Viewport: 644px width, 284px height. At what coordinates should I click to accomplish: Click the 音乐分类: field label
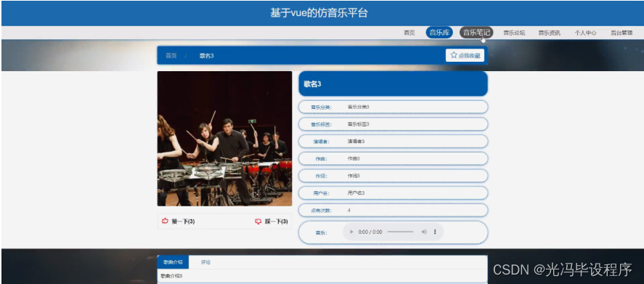(321, 107)
